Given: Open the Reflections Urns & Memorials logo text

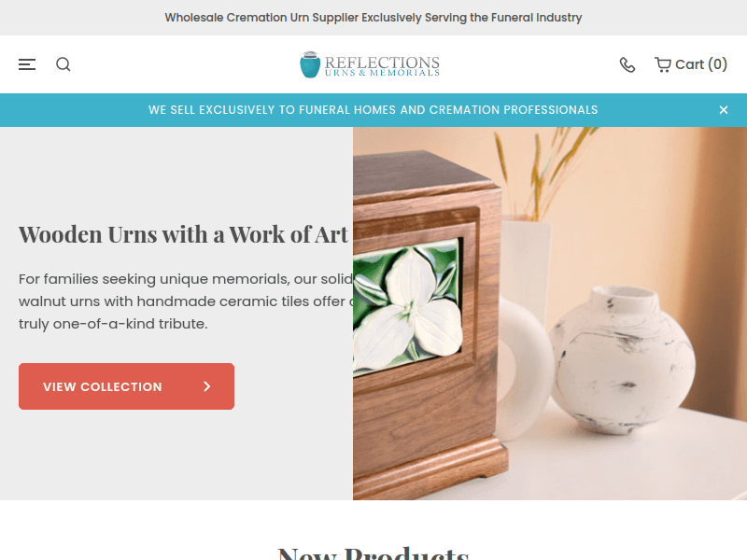Looking at the screenshot, I should point(382,65).
